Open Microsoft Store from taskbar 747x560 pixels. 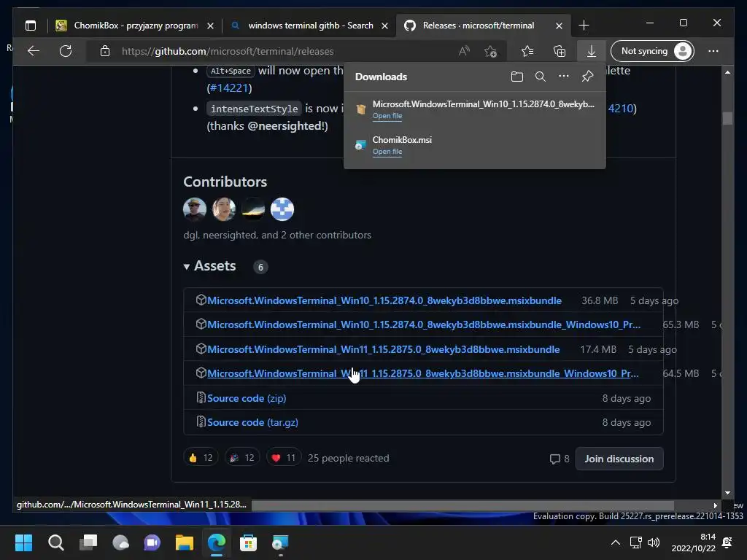coord(248,542)
